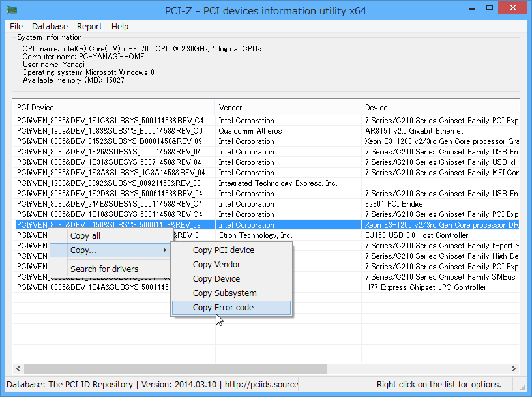The image size is (532, 397).
Task: Open the Database menu
Action: coord(50,27)
